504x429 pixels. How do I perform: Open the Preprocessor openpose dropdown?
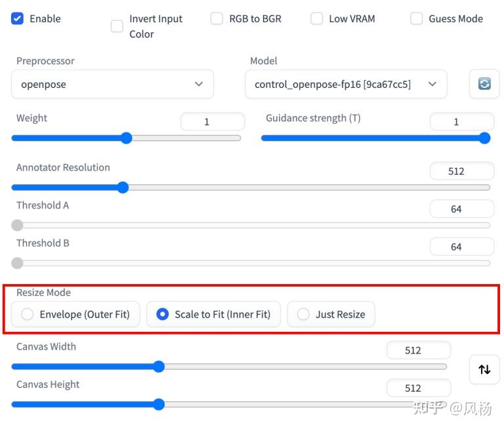112,84
